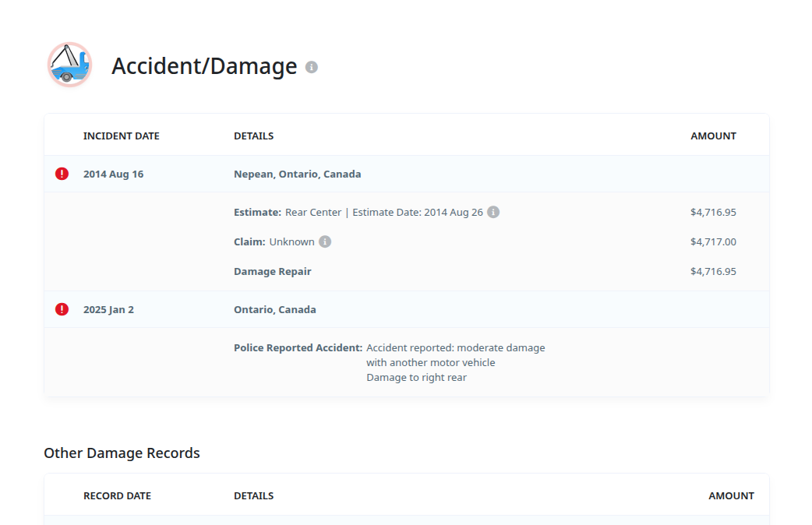Click the Other Damage Records heading
Image resolution: width=812 pixels, height=525 pixels.
(x=122, y=453)
